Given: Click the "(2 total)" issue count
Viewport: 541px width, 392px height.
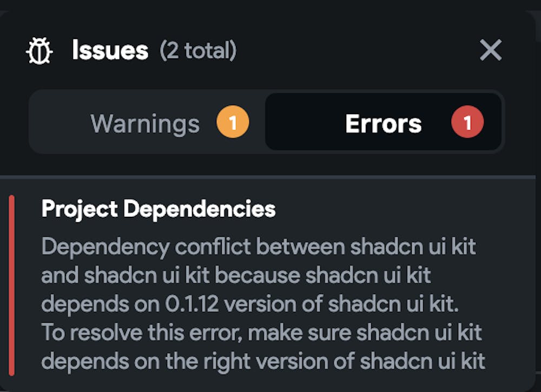Looking at the screenshot, I should coord(198,51).
